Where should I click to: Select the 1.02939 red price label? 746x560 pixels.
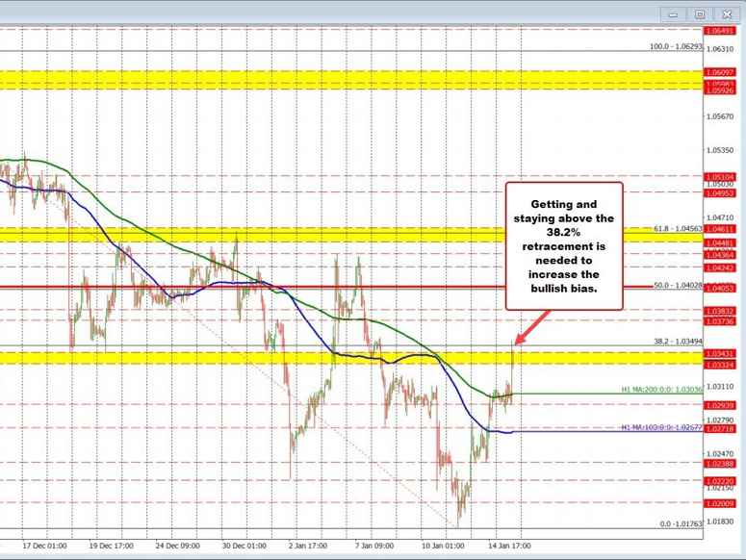click(x=720, y=406)
